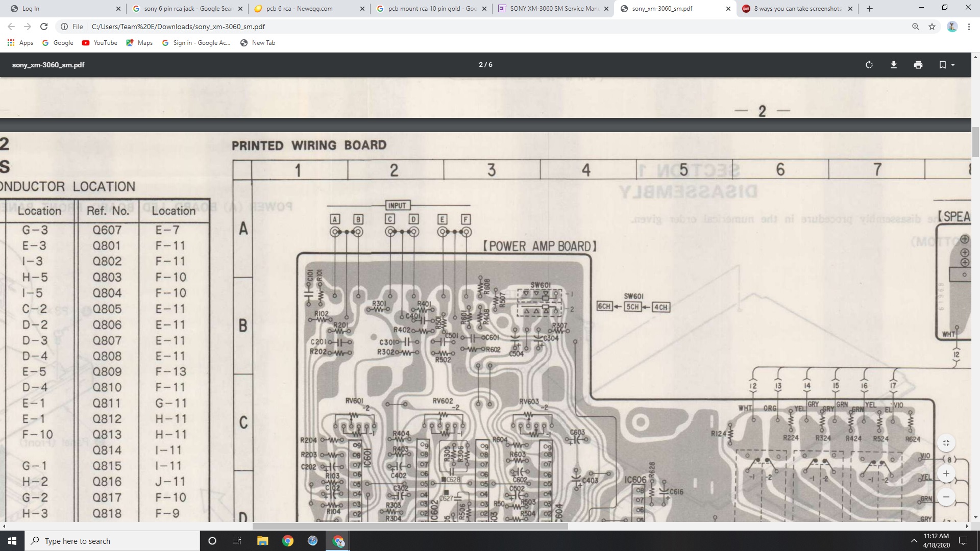Click the horizontal scrollbar thumb
This screenshot has width=980, height=551.
click(x=410, y=526)
